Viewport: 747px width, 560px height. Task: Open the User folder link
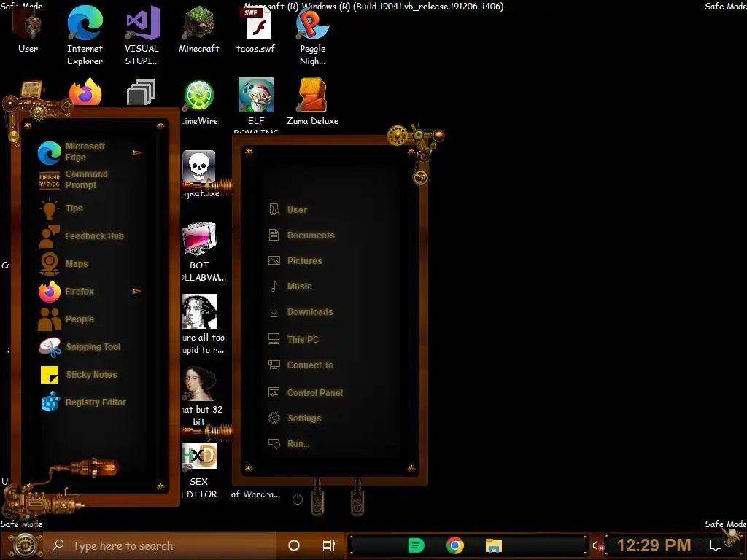287,209
